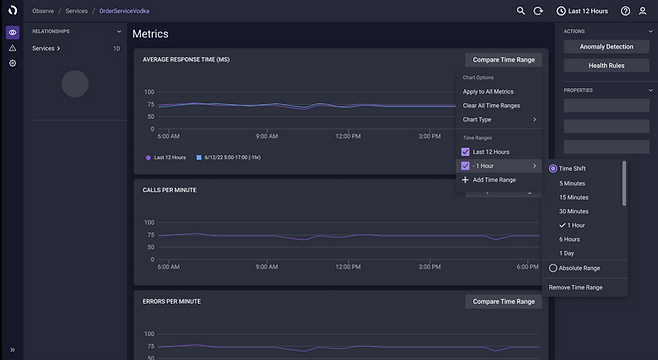Open the Last 12 Hours time picker
The width and height of the screenshot is (658, 360).
pyautogui.click(x=582, y=11)
